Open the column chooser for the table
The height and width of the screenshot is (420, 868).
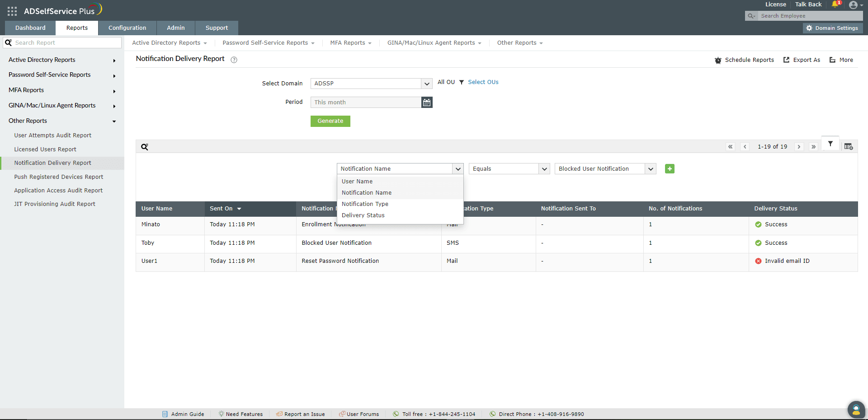(849, 146)
